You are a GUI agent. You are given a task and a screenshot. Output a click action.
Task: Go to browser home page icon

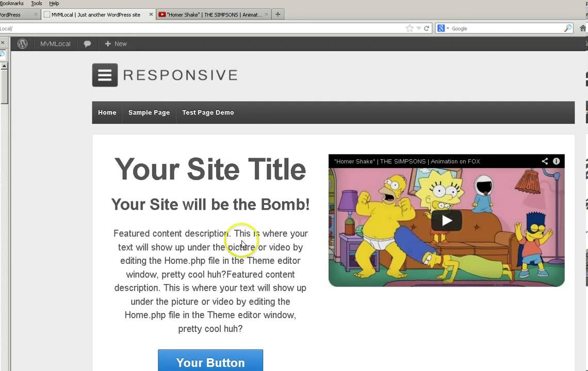pos(583,28)
